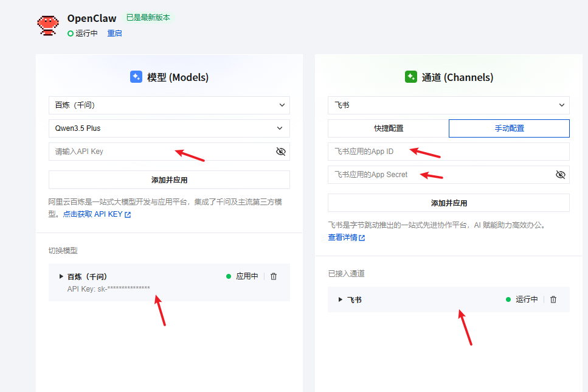Image resolution: width=588 pixels, height=392 pixels.
Task: Select the 手动配置 tab
Action: coord(508,128)
